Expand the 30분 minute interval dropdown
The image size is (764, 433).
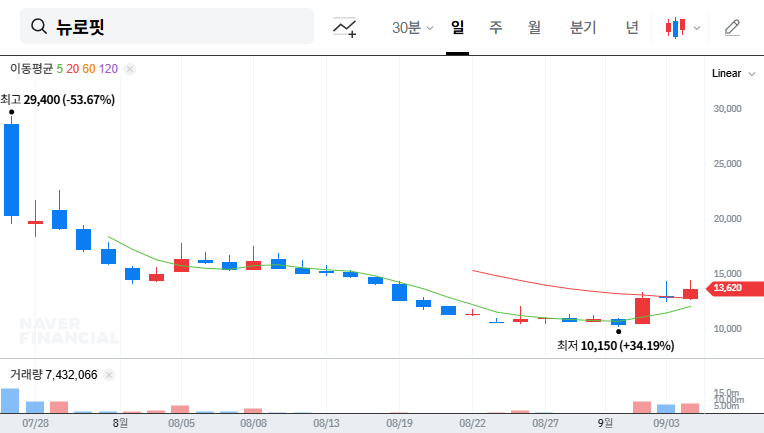(412, 27)
